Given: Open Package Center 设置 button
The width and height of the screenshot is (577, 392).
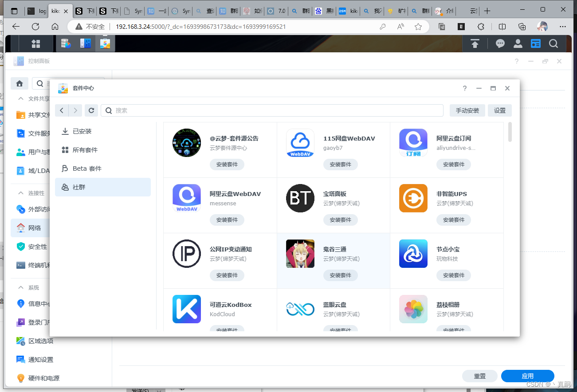Looking at the screenshot, I should [x=500, y=110].
